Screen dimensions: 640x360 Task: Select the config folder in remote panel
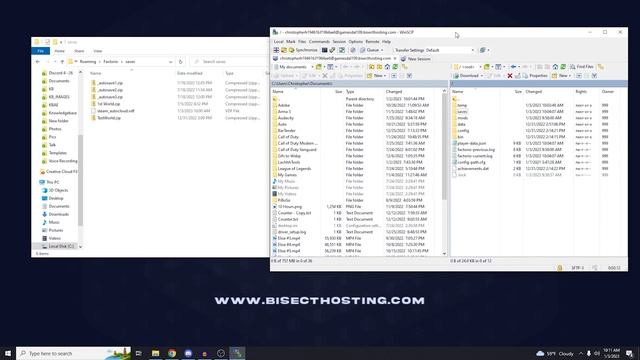(463, 131)
